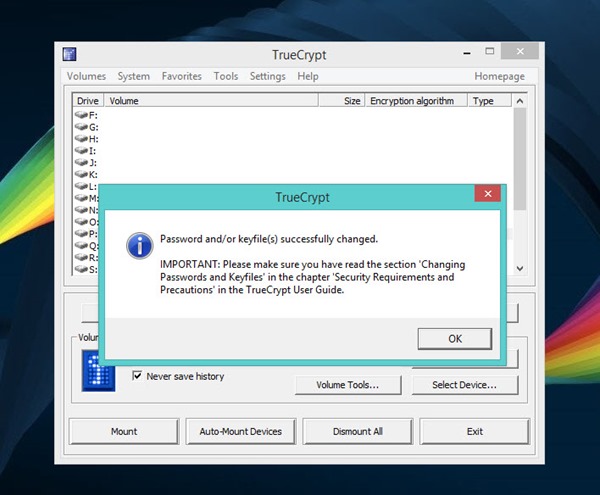Open the Help menu
The width and height of the screenshot is (600, 495).
tap(308, 76)
